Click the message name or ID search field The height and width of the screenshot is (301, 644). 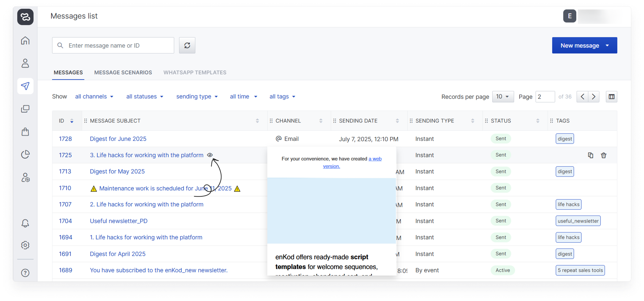[x=117, y=46]
